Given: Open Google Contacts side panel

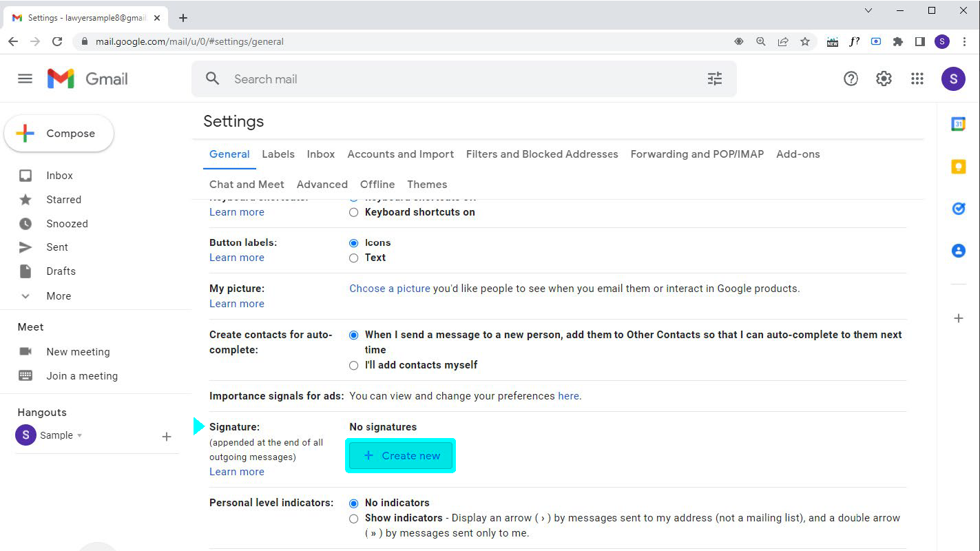Looking at the screenshot, I should point(958,251).
